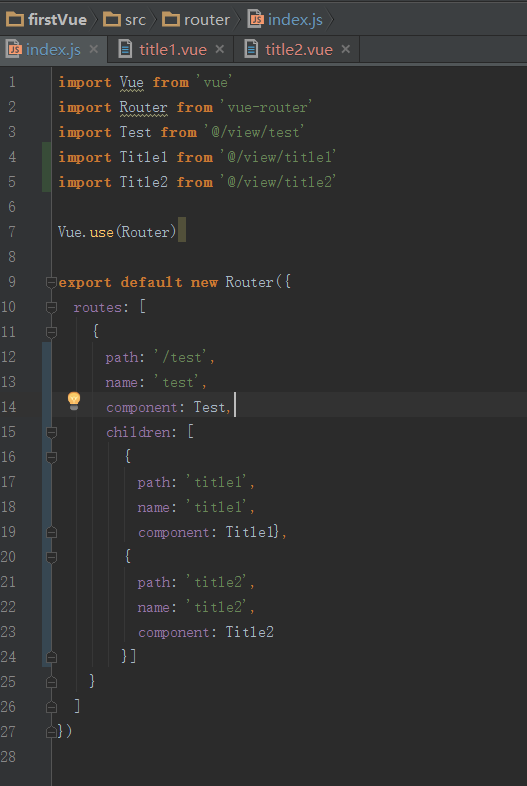Click the lightbulb intention icon on line 14
Viewport: 527px width, 786px height.
[74, 401]
